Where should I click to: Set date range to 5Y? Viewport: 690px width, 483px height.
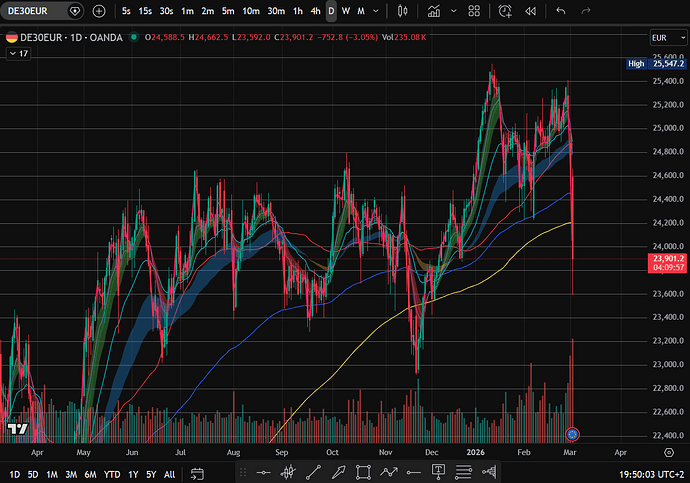[151, 475]
